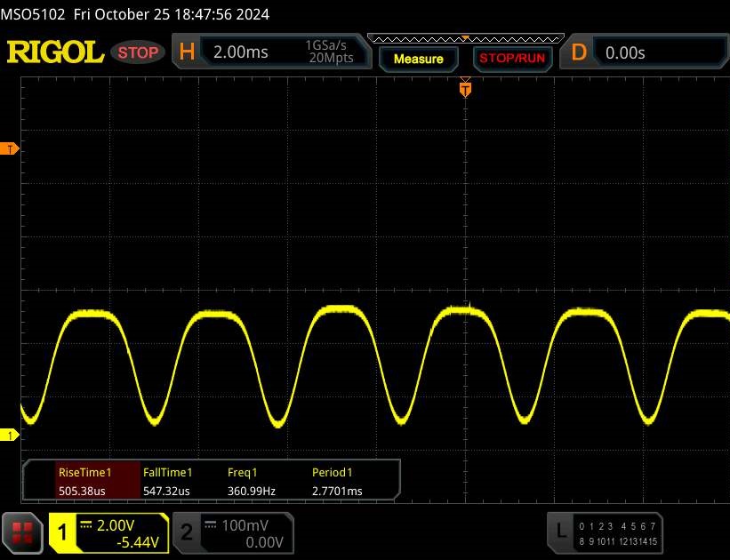Click the STOP acquisition status indicator
Image resolution: width=730 pixels, height=560 pixels.
138,52
